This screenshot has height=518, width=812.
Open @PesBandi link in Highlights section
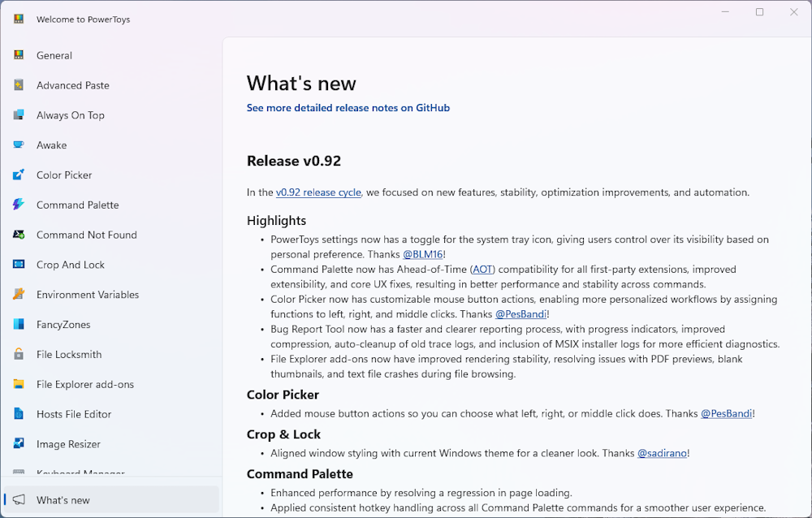[x=521, y=314]
